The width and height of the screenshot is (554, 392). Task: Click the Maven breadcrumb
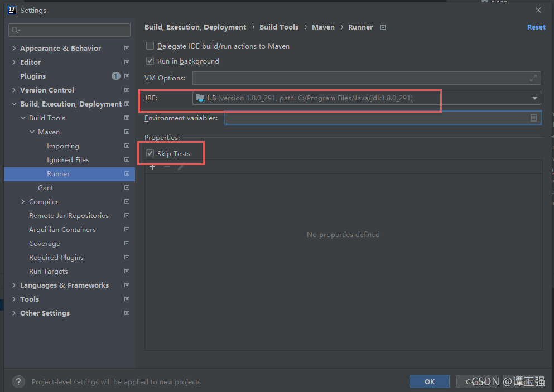click(323, 27)
